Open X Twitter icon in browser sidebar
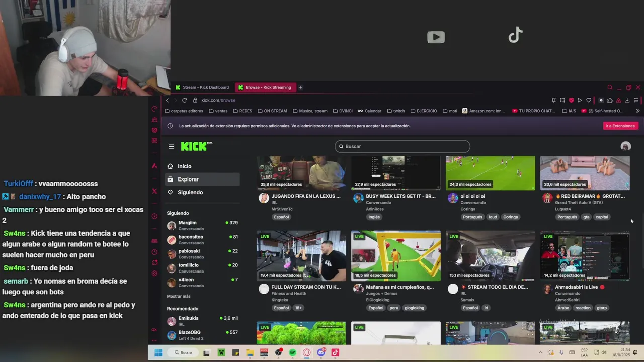The width and height of the screenshot is (644, 362). [x=154, y=191]
